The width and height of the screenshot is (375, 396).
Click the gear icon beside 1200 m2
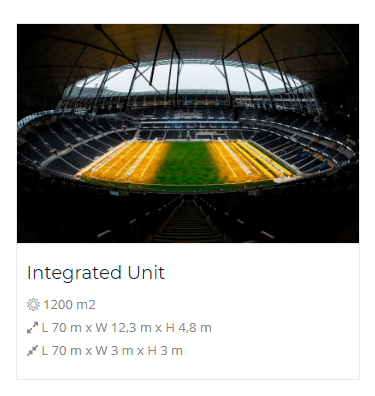pos(33,305)
